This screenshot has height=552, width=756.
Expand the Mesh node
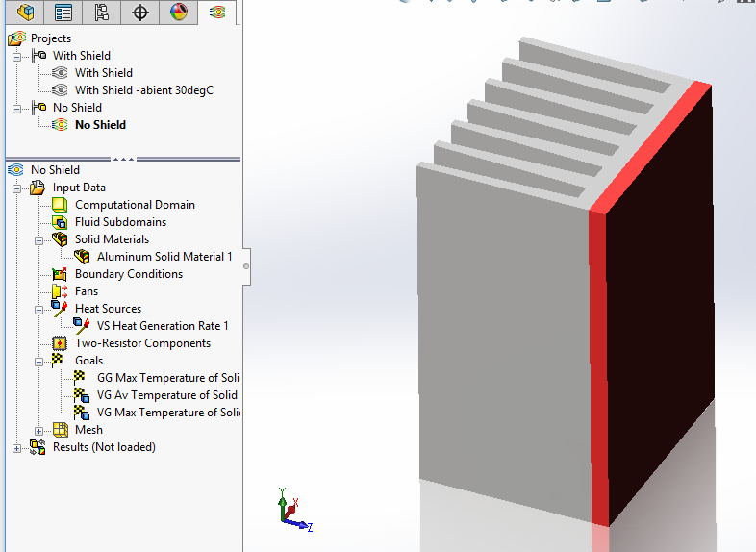pos(38,430)
